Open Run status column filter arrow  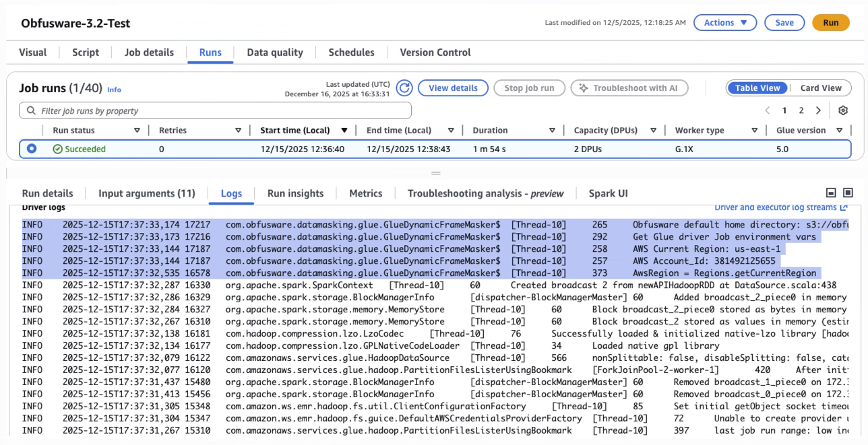137,131
